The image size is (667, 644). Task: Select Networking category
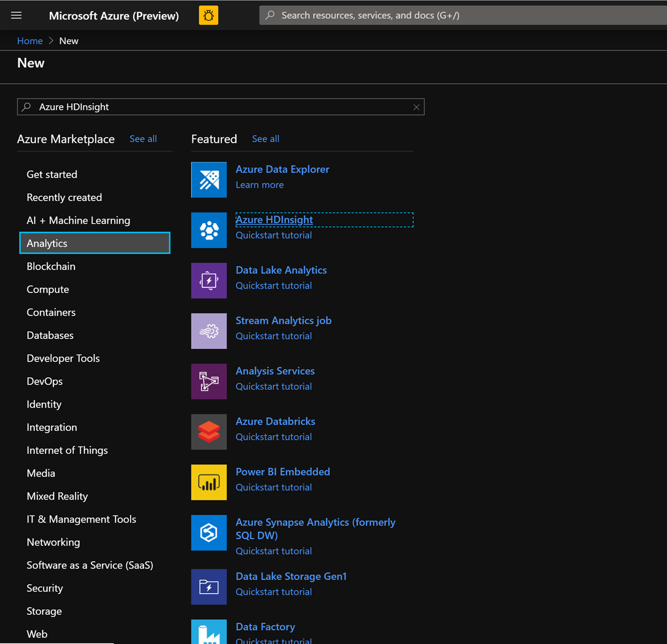click(53, 542)
